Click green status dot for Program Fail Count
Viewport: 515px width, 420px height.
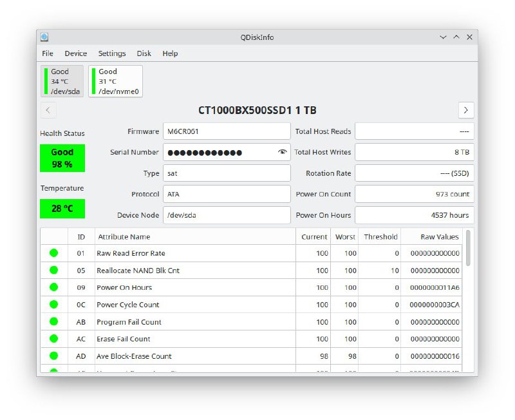point(53,321)
